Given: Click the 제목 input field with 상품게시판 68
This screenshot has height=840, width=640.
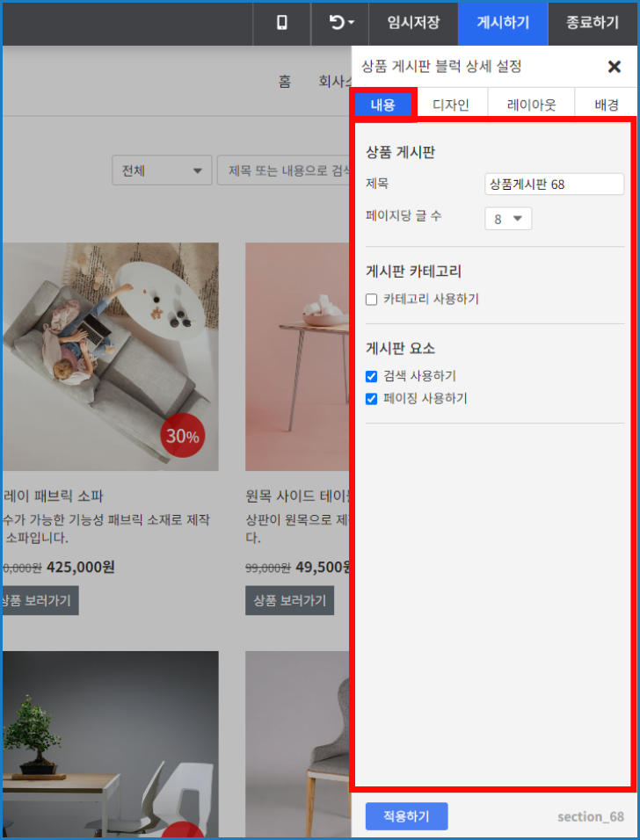Looking at the screenshot, I should tap(554, 184).
